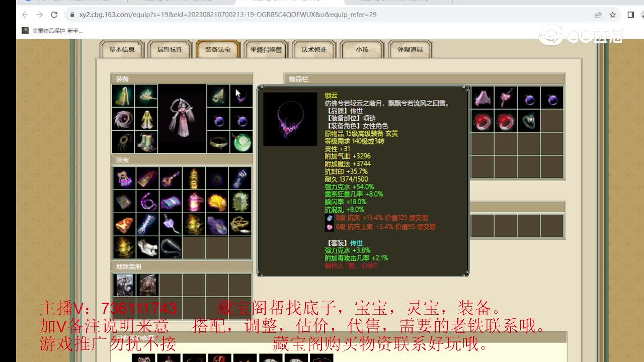644x362 pixels.
Task: Click the 耐久 1374/1500 line
Action: 346,179
